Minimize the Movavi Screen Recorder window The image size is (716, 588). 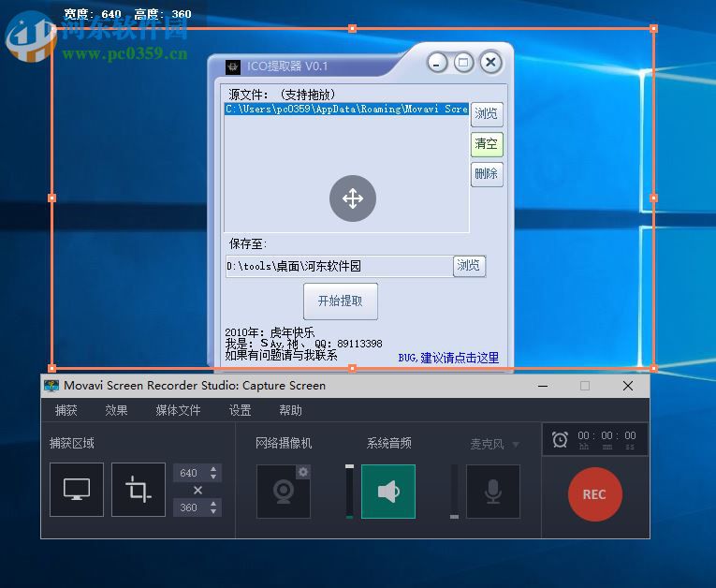(543, 386)
